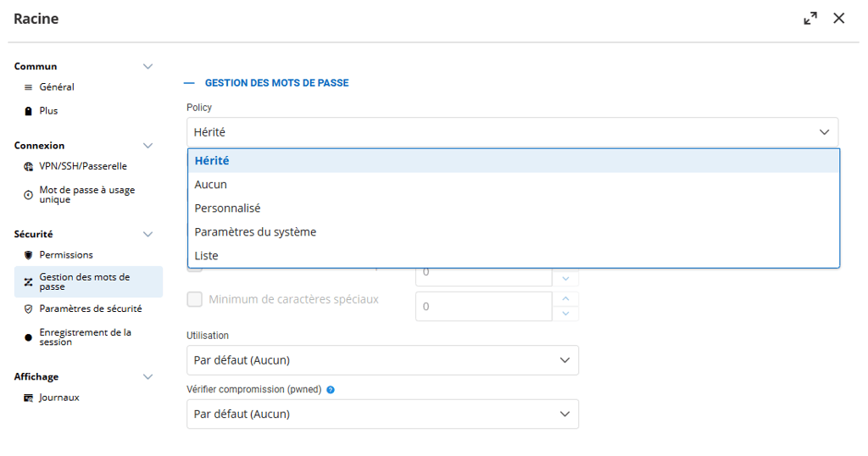Viewport: 868px width, 456px height.
Task: Click the Journaux icon
Action: [28, 398]
